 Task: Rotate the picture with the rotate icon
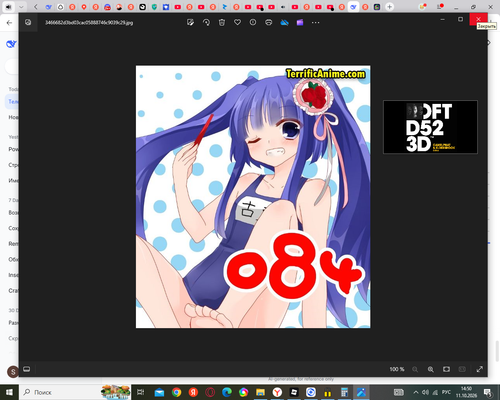coord(206,23)
